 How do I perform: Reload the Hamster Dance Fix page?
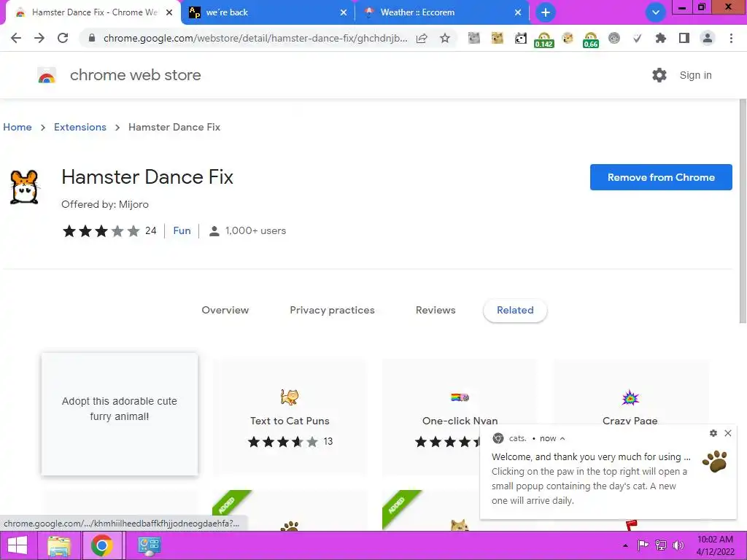click(63, 38)
